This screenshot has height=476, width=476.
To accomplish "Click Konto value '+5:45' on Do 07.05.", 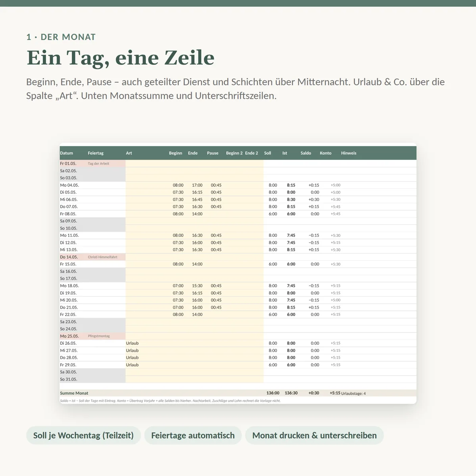I will coord(336,207).
